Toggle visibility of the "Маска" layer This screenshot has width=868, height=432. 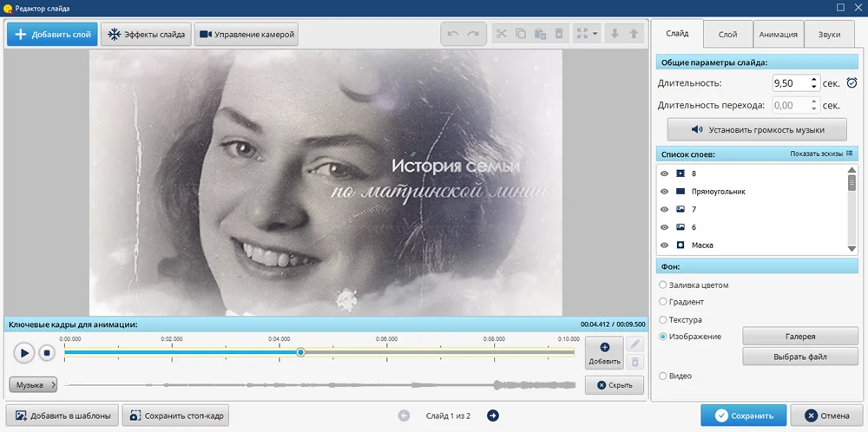[x=664, y=245]
